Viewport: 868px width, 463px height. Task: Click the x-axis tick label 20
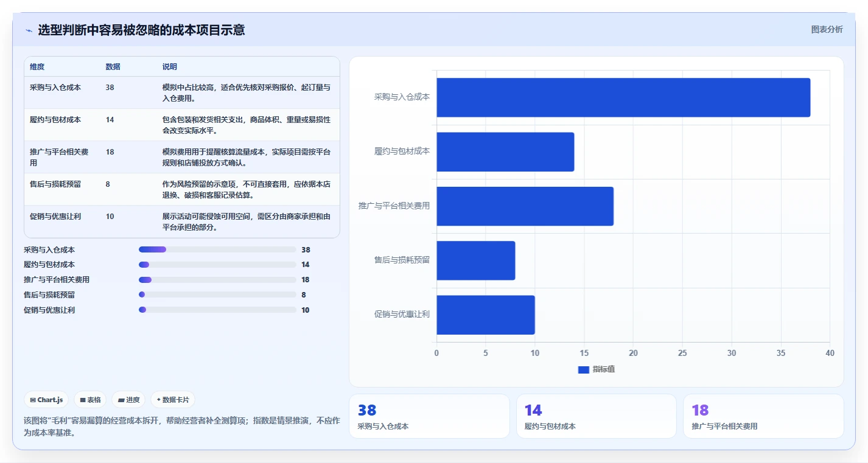click(633, 353)
